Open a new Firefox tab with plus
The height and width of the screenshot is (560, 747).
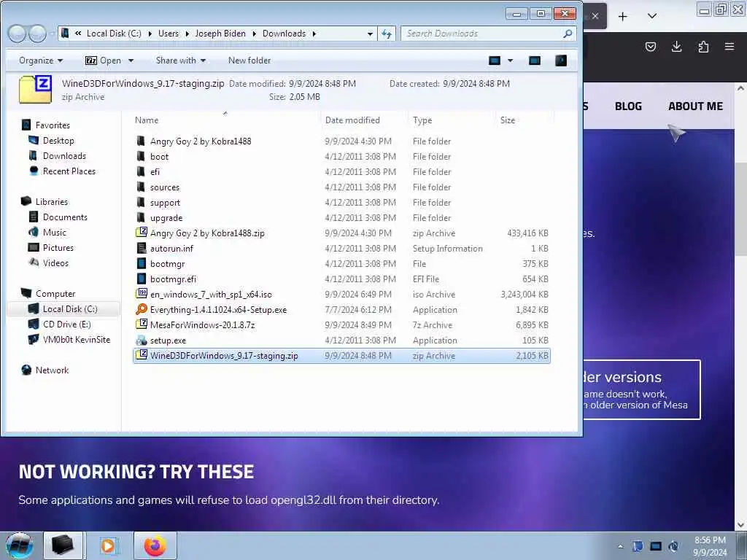coord(622,17)
